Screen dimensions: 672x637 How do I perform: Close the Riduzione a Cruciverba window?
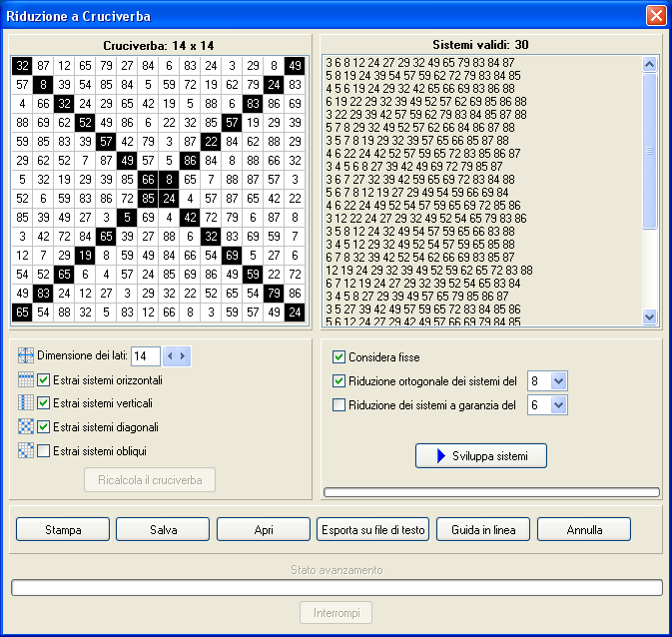click(x=656, y=16)
